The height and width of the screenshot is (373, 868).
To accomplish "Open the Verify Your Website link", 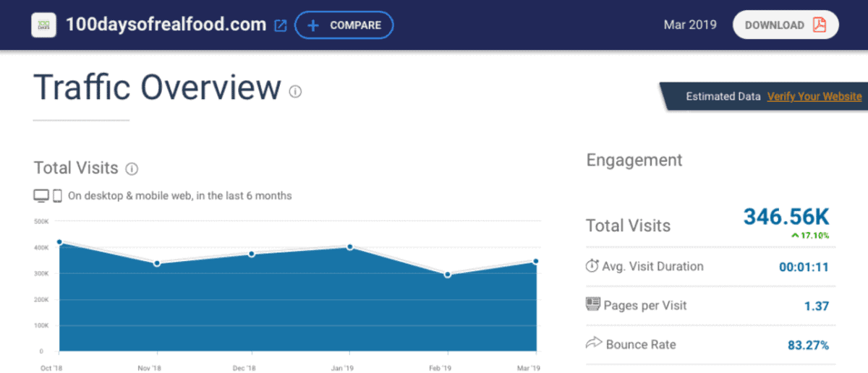I will click(x=814, y=96).
